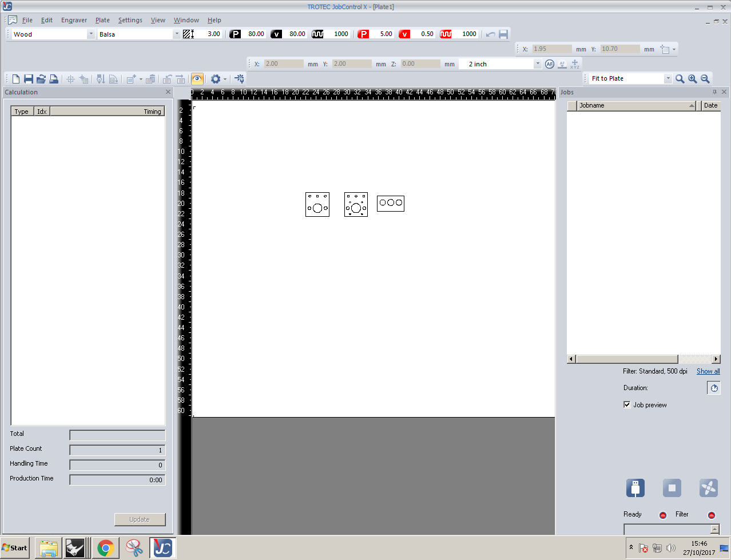731x560 pixels.
Task: Click the New Plate document icon
Action: pyautogui.click(x=16, y=79)
